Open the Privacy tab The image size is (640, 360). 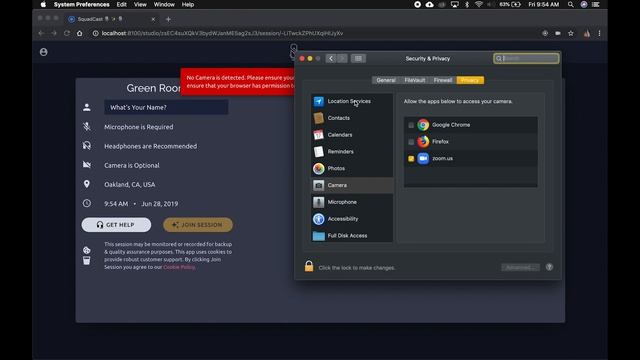(470, 80)
